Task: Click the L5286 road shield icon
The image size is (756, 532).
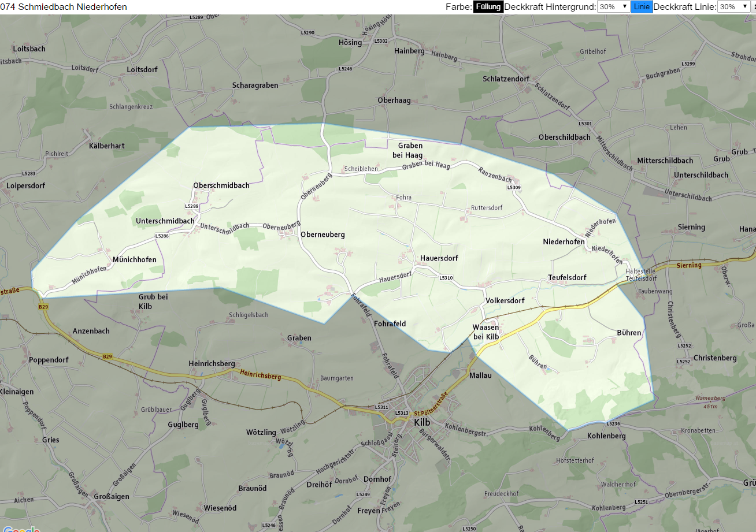Action: (x=162, y=236)
